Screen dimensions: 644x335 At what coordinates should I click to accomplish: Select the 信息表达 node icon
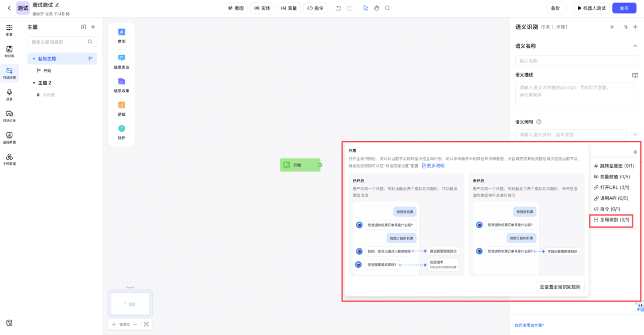[121, 58]
